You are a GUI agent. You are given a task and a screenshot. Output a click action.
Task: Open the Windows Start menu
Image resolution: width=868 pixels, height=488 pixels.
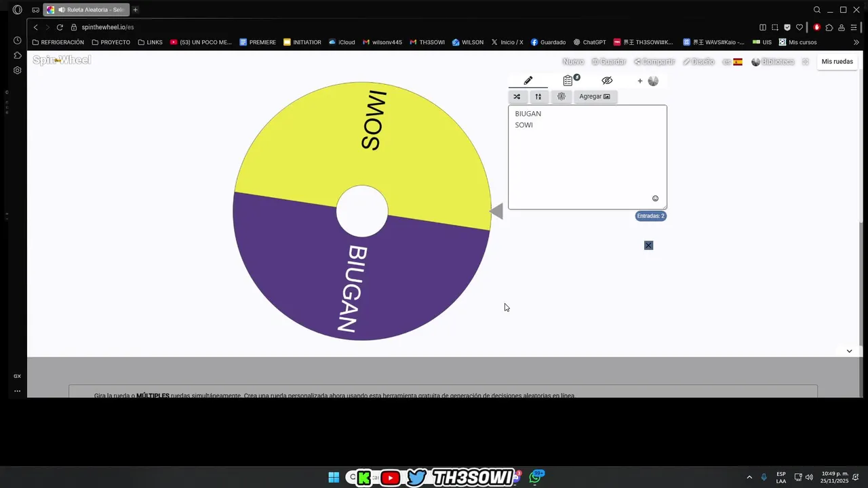pyautogui.click(x=334, y=477)
